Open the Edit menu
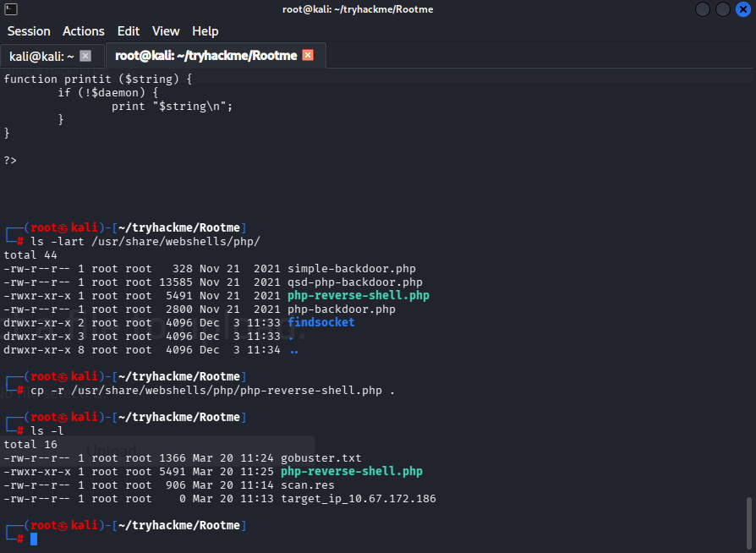This screenshot has height=553, width=756. (x=129, y=31)
